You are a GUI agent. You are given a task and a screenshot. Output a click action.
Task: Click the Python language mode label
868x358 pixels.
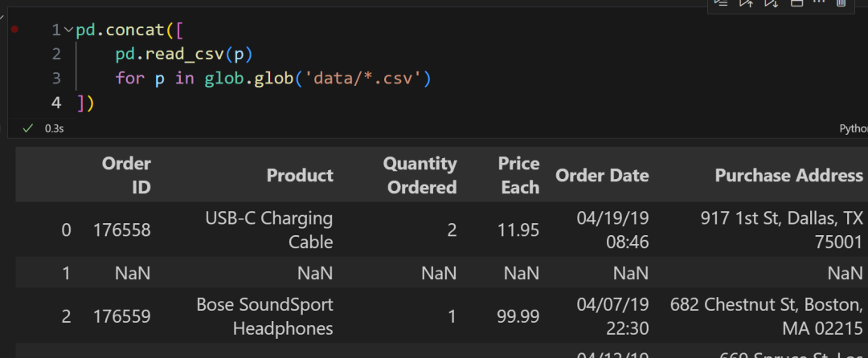point(853,128)
